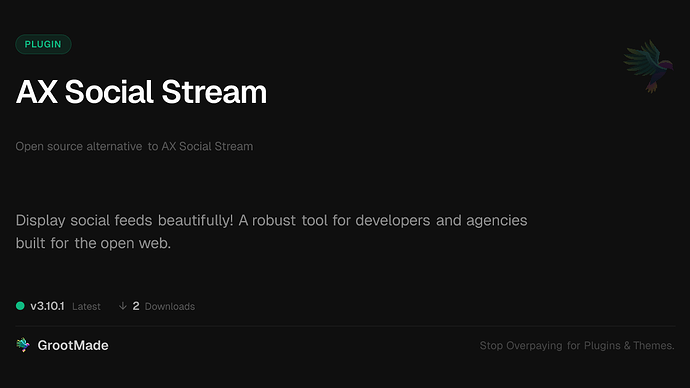690x388 pixels.
Task: Click the v3.10.1 version number
Action: tap(47, 306)
